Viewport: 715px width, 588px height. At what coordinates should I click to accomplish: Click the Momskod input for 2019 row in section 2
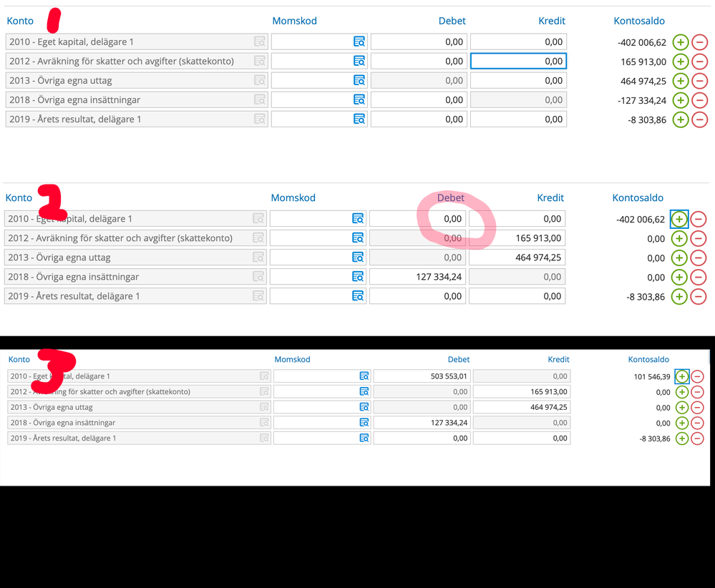click(311, 296)
